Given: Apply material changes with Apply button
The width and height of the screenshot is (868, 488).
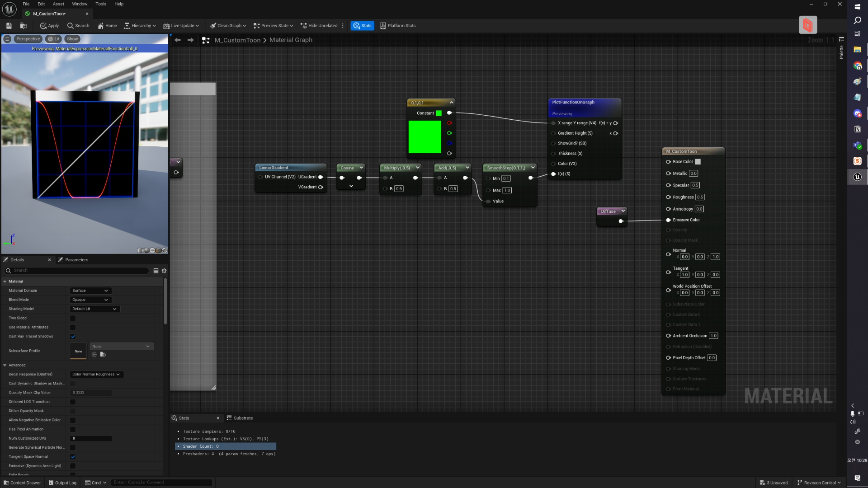Looking at the screenshot, I should pos(49,26).
